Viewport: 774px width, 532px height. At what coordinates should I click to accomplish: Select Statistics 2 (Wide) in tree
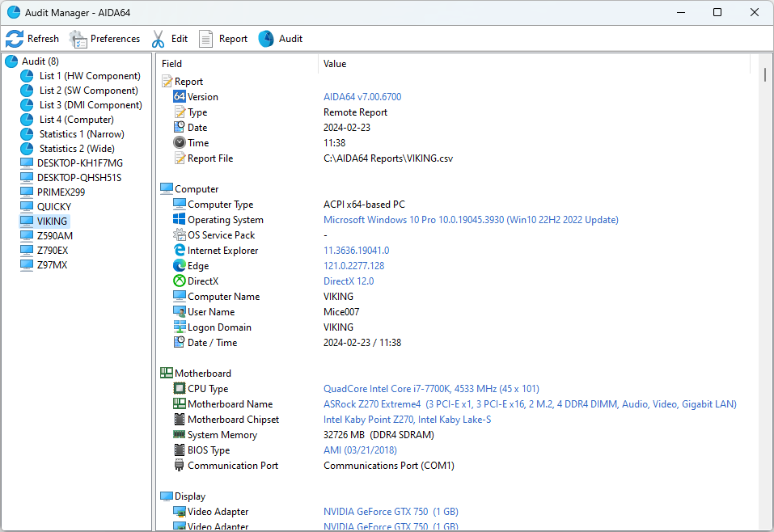coord(77,149)
